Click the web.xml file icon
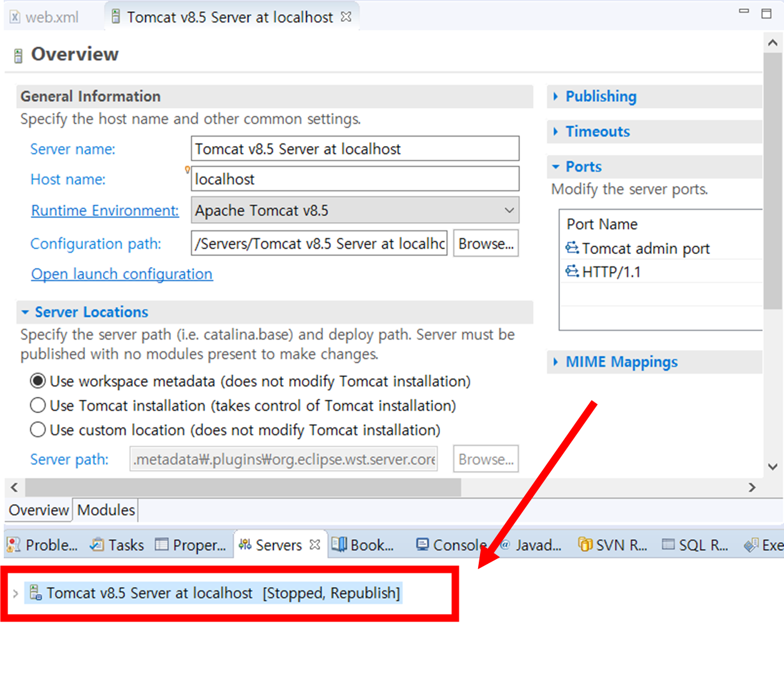The width and height of the screenshot is (784, 687). [15, 17]
